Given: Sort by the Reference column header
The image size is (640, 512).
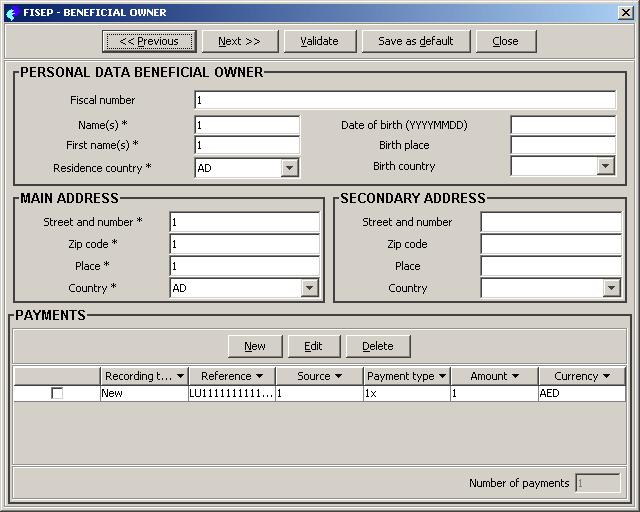Looking at the screenshot, I should click(225, 376).
